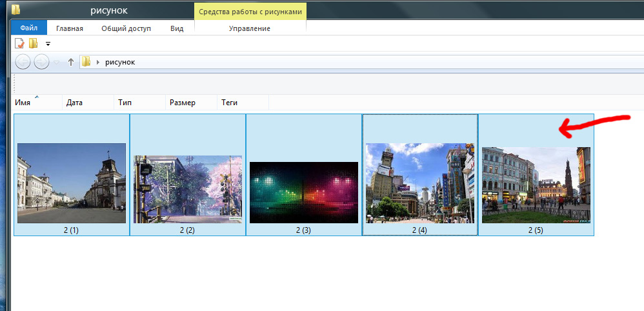Switch to the Вид ribbon tab
644x311 pixels.
pyautogui.click(x=177, y=28)
